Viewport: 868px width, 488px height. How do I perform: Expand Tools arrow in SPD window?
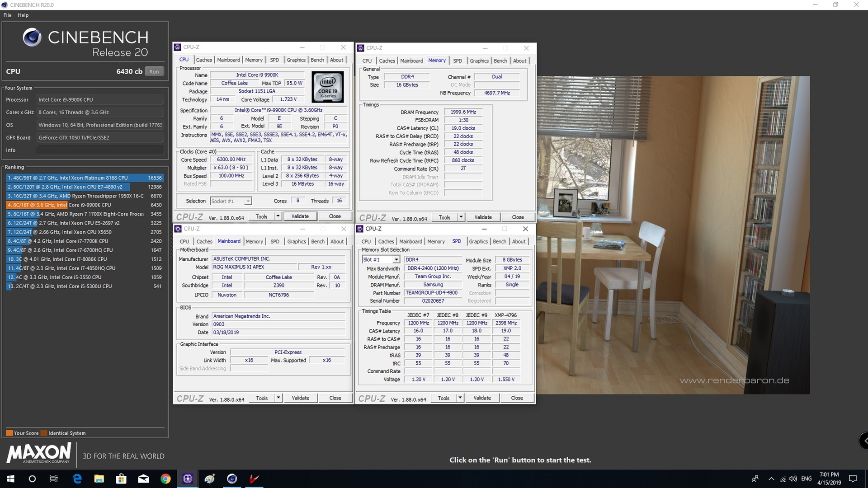pyautogui.click(x=460, y=398)
